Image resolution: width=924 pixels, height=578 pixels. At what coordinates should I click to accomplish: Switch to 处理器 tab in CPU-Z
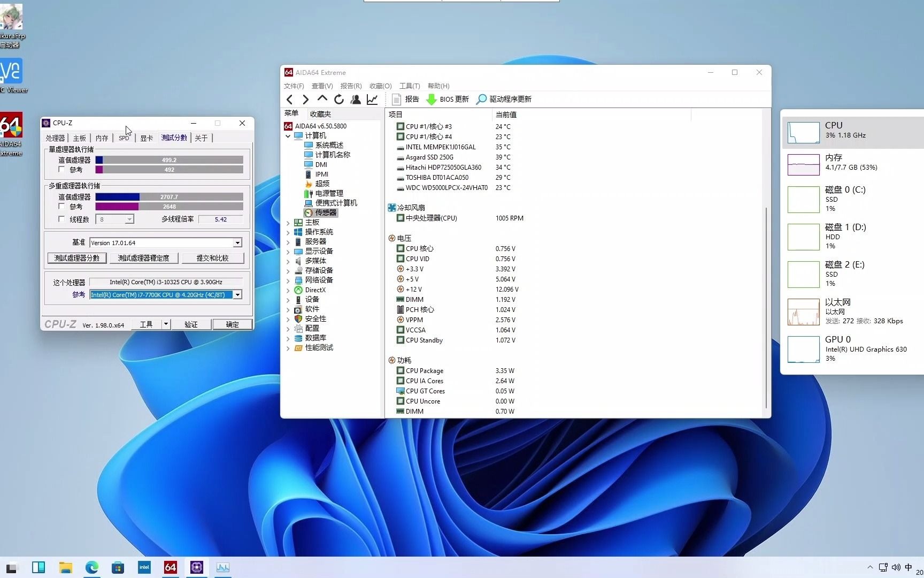click(55, 138)
